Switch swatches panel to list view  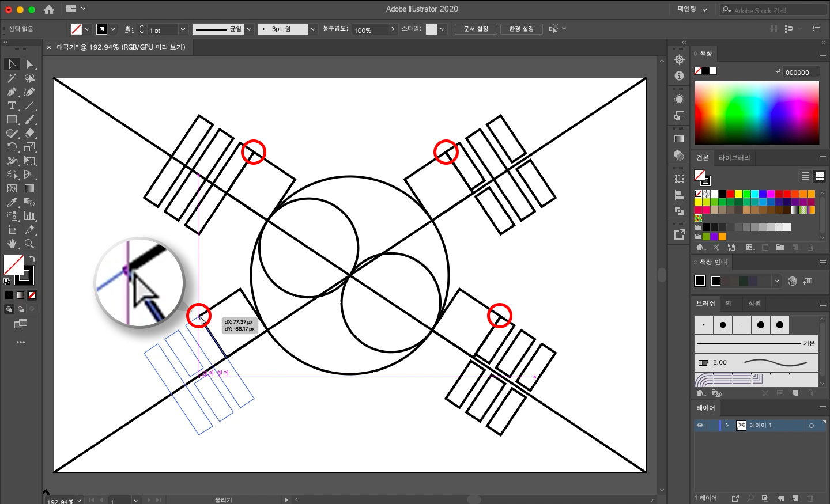805,176
